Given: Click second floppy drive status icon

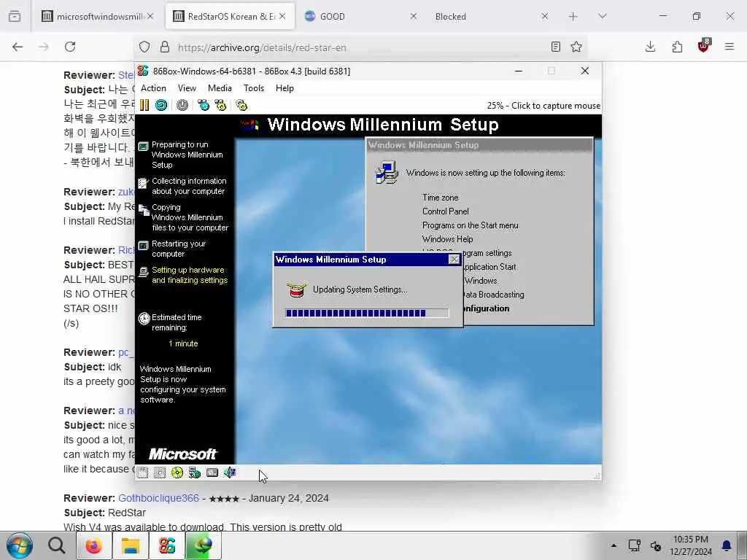Looking at the screenshot, I should click(160, 472).
